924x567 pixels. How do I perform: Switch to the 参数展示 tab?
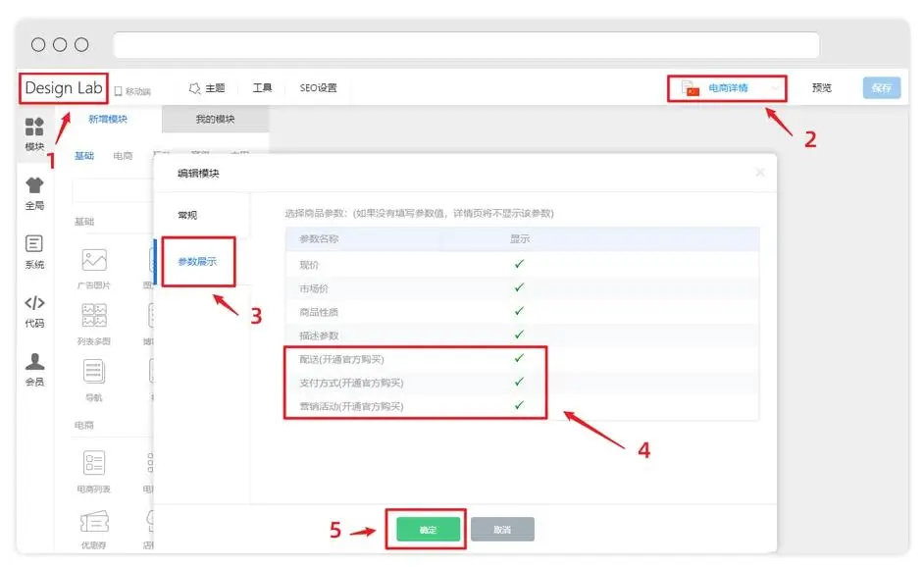[x=197, y=261]
